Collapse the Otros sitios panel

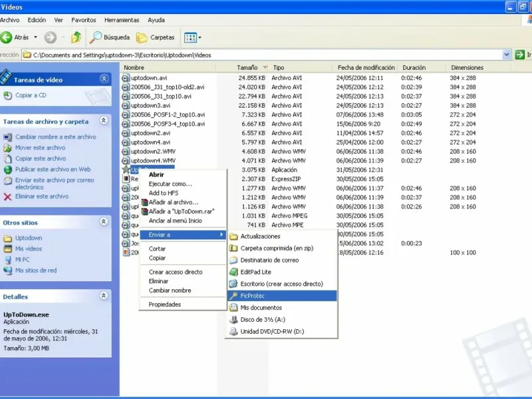[x=104, y=222]
